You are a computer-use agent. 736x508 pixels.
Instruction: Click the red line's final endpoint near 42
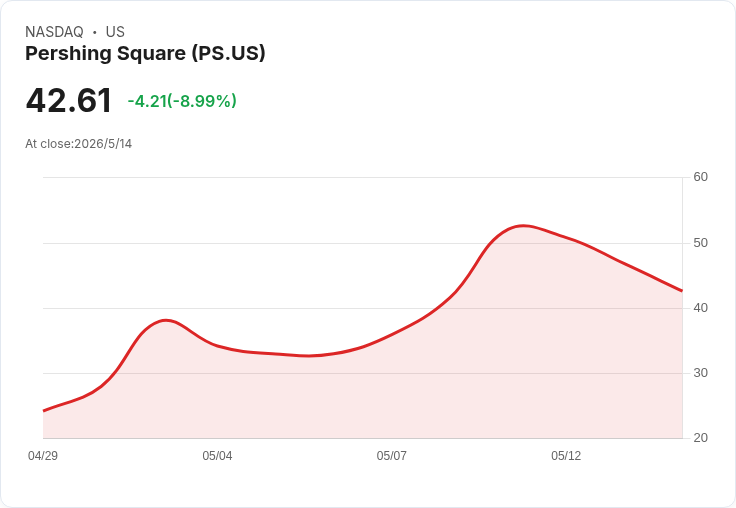(681, 291)
